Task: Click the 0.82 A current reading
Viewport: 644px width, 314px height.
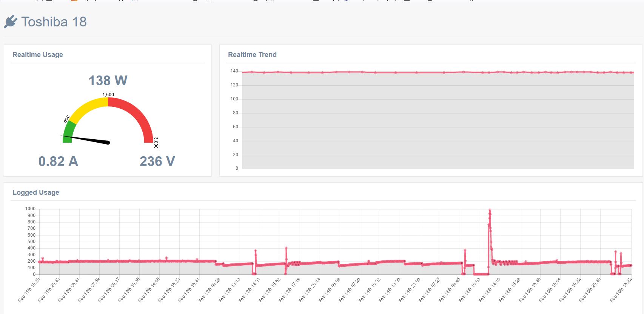Action: click(58, 161)
